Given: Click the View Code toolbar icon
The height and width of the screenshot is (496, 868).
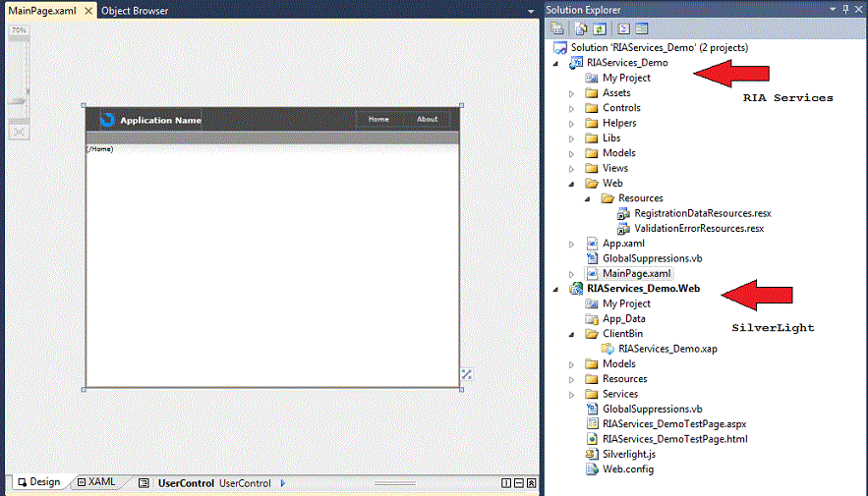Looking at the screenshot, I should (x=623, y=28).
